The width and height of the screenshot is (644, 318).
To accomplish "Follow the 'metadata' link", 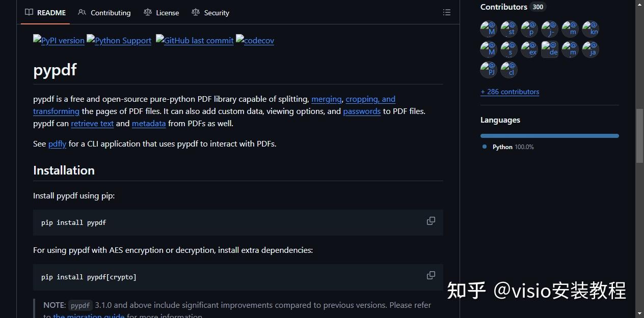I will click(149, 124).
